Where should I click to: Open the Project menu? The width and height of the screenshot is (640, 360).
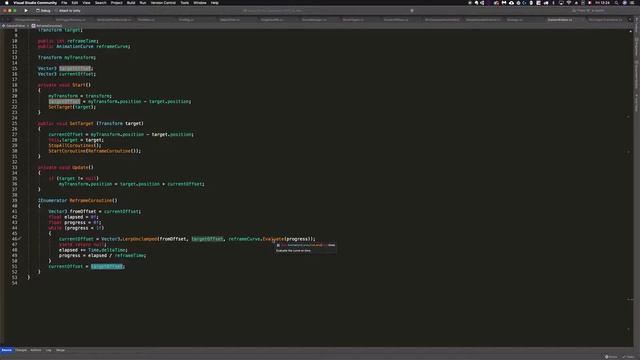[116, 2]
